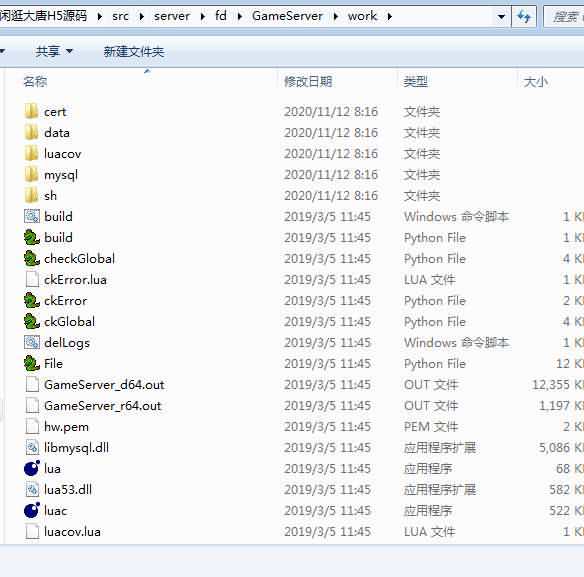Image resolution: width=584 pixels, height=577 pixels.
Task: Sort files by 名称 column header
Action: 35,81
